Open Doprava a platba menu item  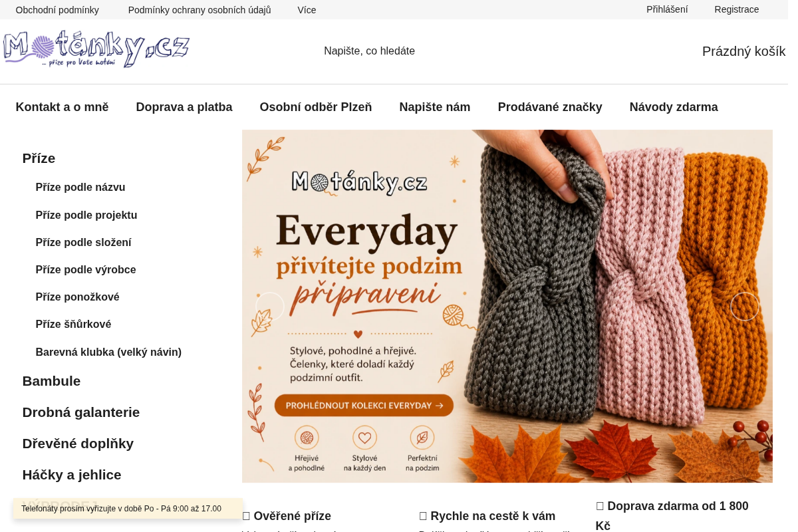184,107
